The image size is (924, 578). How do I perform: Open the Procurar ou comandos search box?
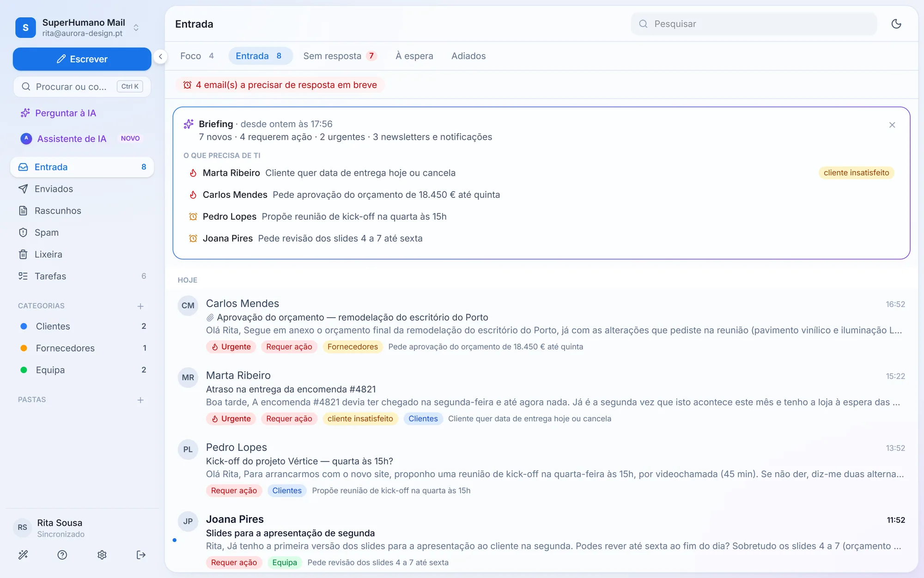pos(82,86)
